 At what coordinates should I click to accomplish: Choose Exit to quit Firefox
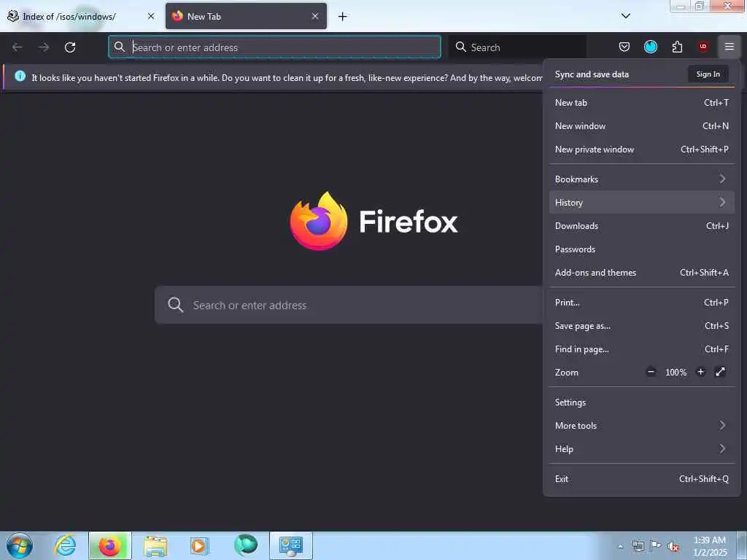coord(641,479)
